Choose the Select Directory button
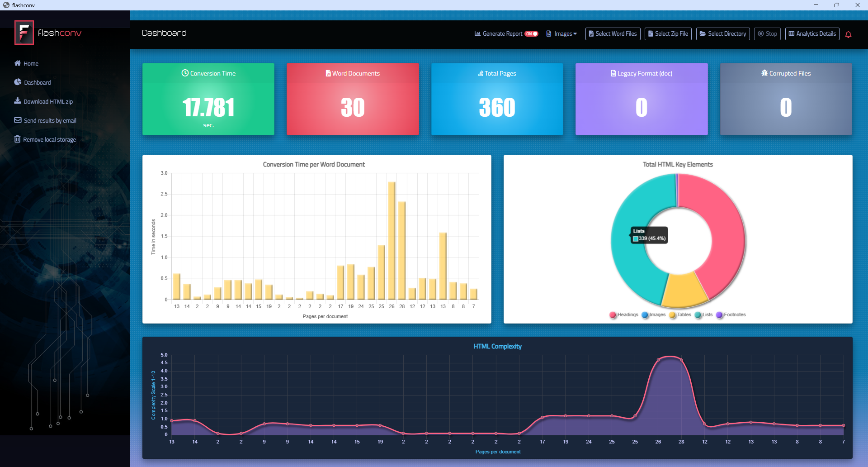 [x=722, y=34]
